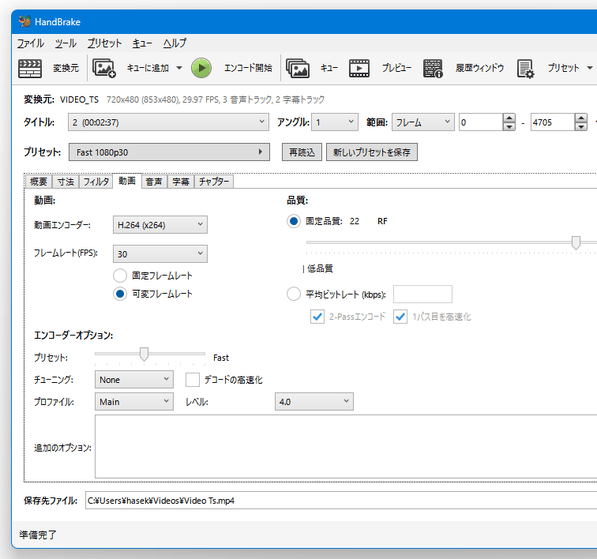Open the キュー menu in menu bar
597x559 pixels.
pos(142,43)
